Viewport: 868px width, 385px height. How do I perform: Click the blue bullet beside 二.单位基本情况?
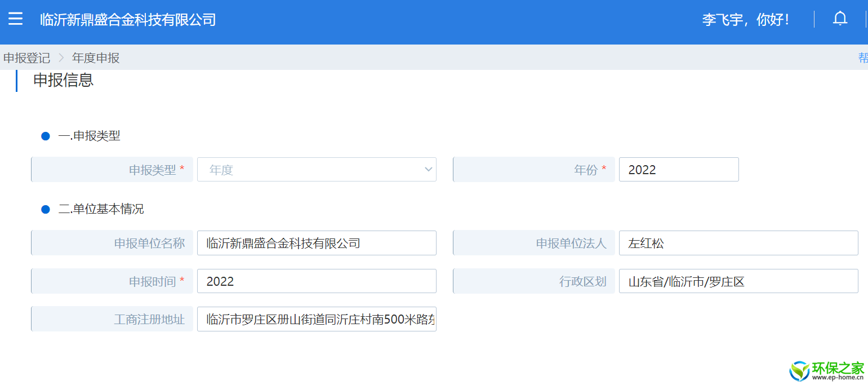coord(46,209)
